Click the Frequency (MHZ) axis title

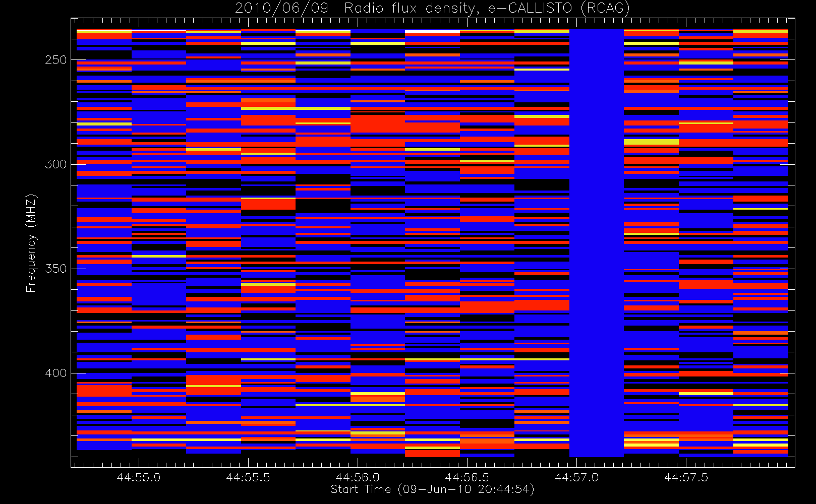coord(31,243)
